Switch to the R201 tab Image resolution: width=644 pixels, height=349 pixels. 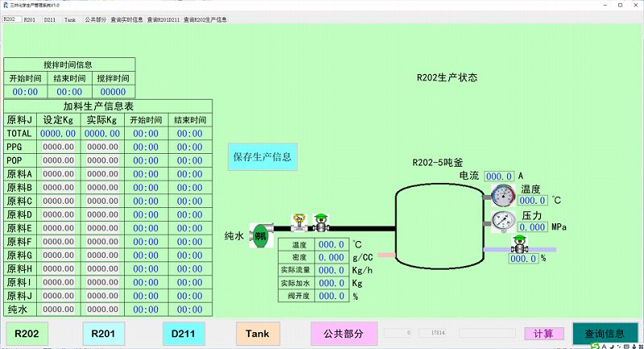point(30,19)
